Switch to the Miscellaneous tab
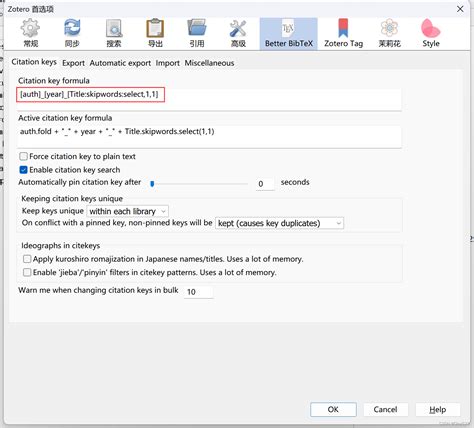474x428 pixels. [x=209, y=63]
